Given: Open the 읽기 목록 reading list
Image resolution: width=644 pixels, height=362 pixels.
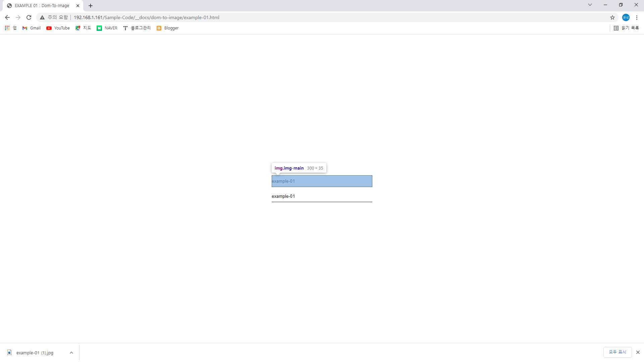Looking at the screenshot, I should [626, 28].
